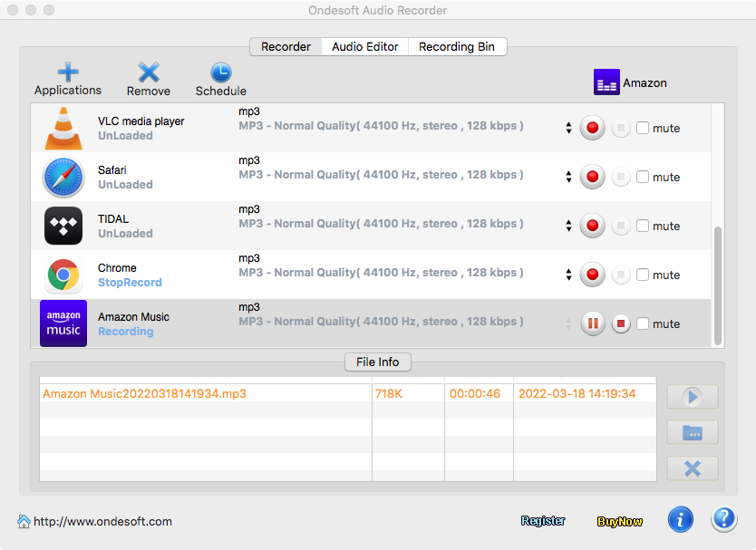
Task: Click the VLC media player name label
Action: point(141,121)
